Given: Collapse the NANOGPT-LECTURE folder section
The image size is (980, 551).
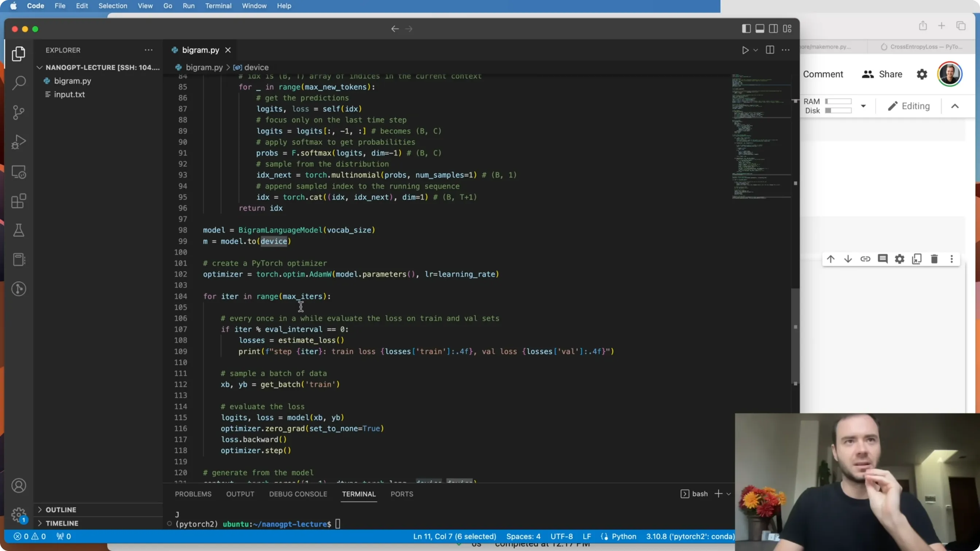Looking at the screenshot, I should tap(99, 67).
